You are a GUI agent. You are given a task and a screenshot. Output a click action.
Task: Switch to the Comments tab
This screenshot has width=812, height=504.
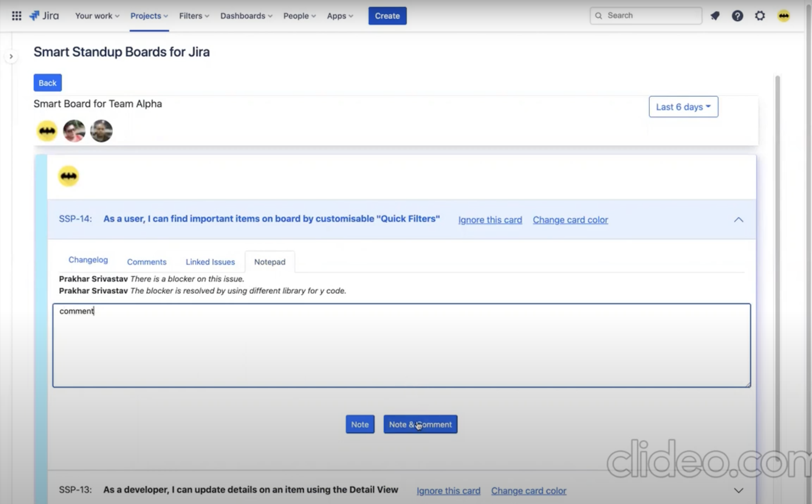146,262
